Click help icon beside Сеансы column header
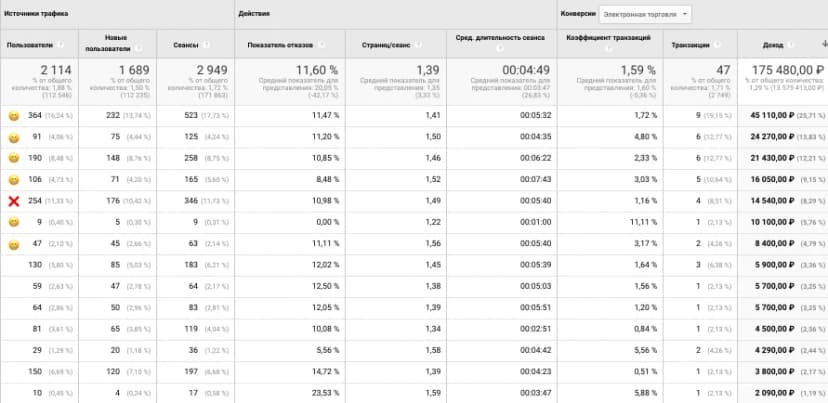Screen dimensions: 828x403 tap(206, 45)
